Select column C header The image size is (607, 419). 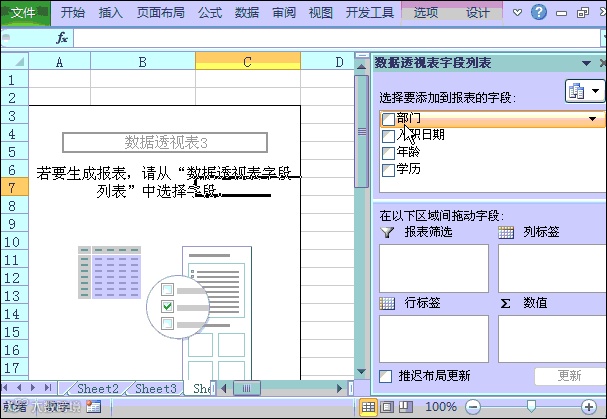(248, 62)
